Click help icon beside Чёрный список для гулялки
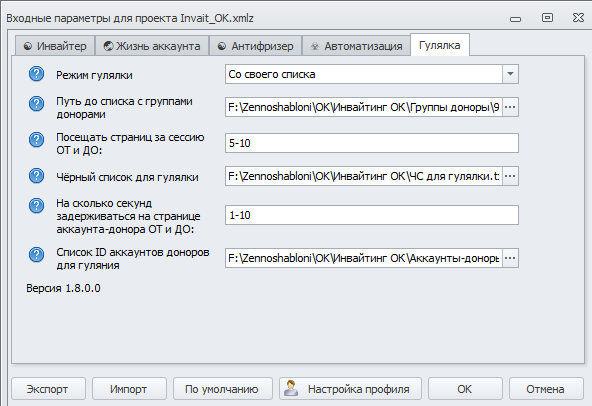592x406 pixels. tap(36, 175)
